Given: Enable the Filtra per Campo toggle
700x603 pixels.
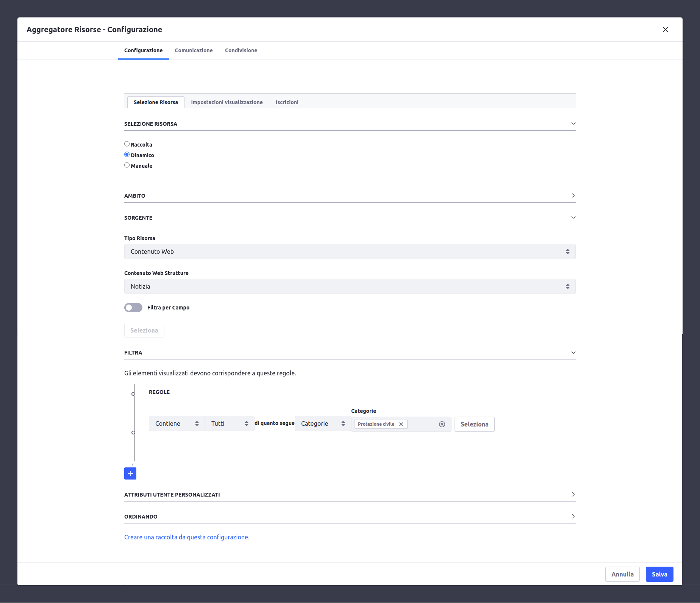Looking at the screenshot, I should tap(133, 308).
